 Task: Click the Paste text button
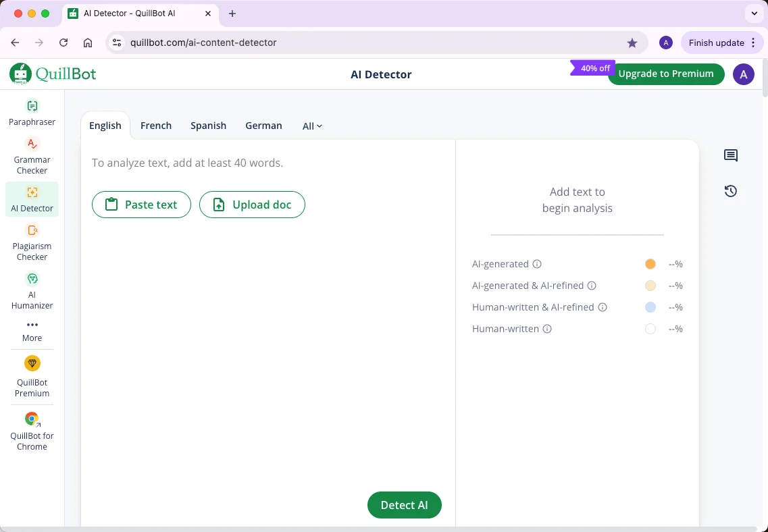pos(142,205)
